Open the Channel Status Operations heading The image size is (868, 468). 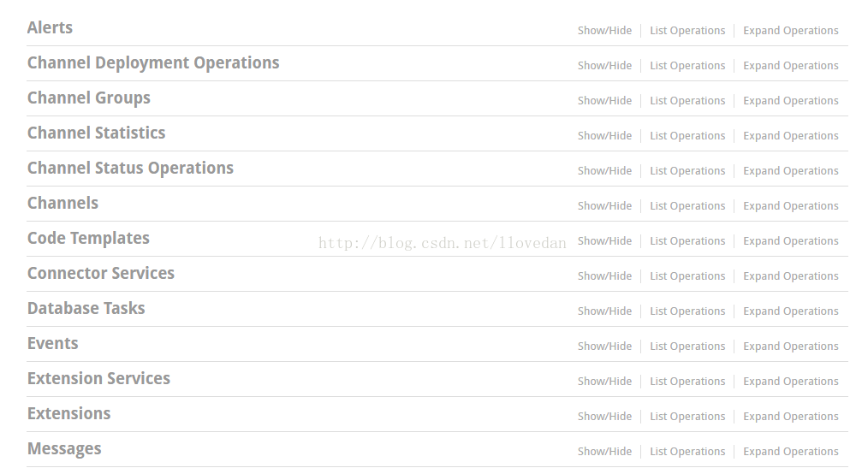click(131, 169)
